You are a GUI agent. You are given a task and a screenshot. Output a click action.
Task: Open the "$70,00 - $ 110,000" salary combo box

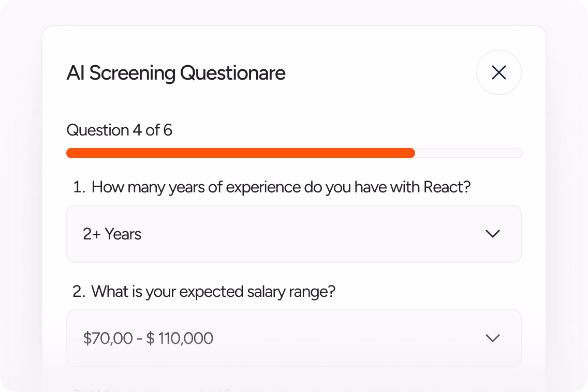[294, 338]
